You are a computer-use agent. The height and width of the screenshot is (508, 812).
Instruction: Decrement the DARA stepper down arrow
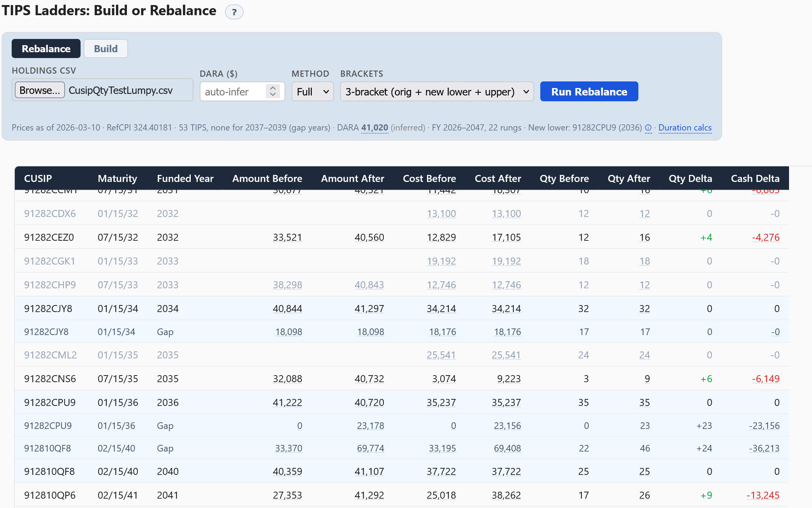point(273,95)
